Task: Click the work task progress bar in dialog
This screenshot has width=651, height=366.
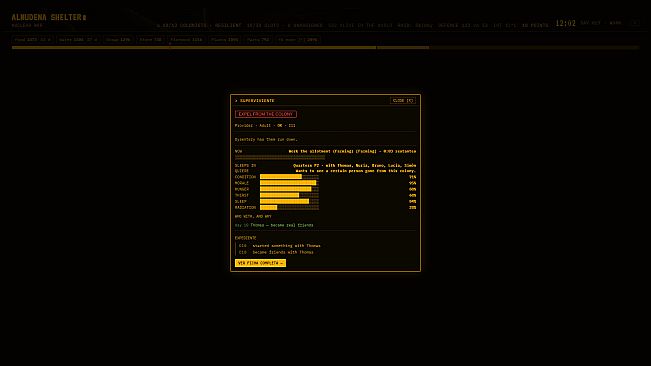Action: pyautogui.click(x=280, y=157)
